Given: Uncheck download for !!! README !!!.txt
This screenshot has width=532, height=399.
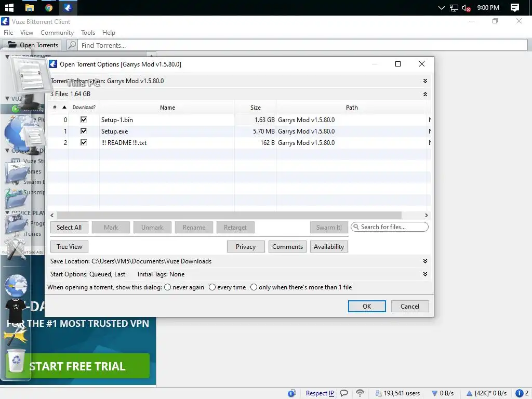Looking at the screenshot, I should pyautogui.click(x=84, y=142).
